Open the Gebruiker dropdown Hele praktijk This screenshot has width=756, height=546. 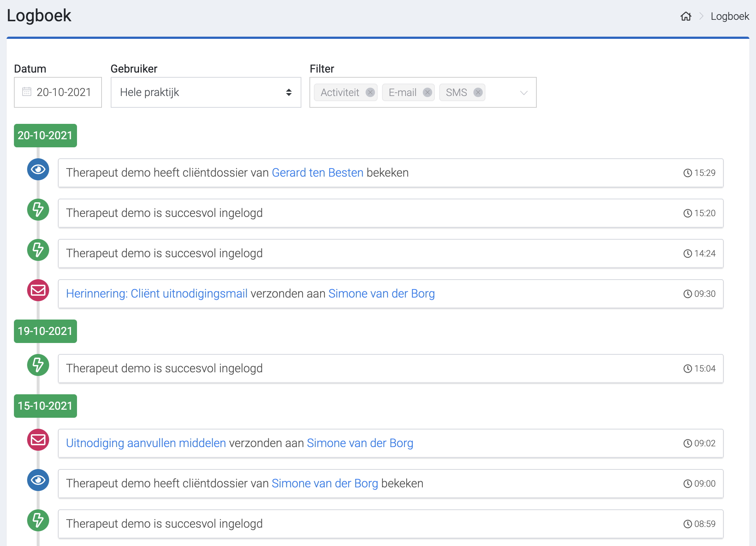tap(206, 92)
